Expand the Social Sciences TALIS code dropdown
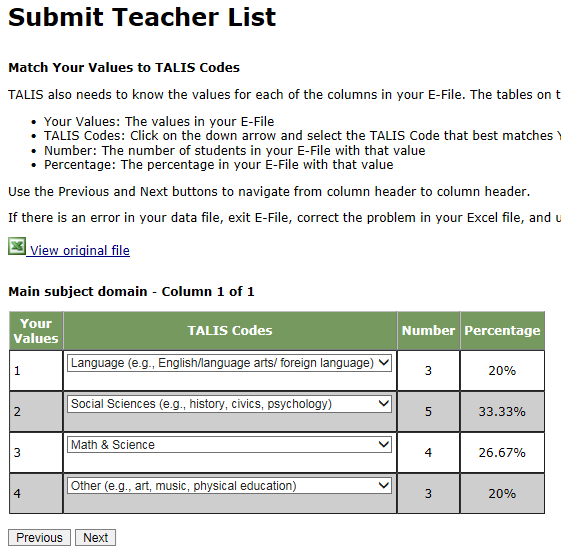 click(x=229, y=404)
